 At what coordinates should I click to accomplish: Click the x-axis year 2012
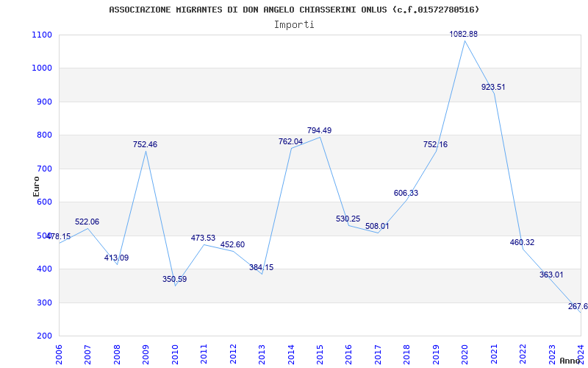pos(232,354)
